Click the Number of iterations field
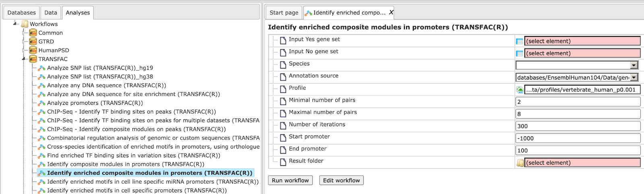 (x=578, y=126)
